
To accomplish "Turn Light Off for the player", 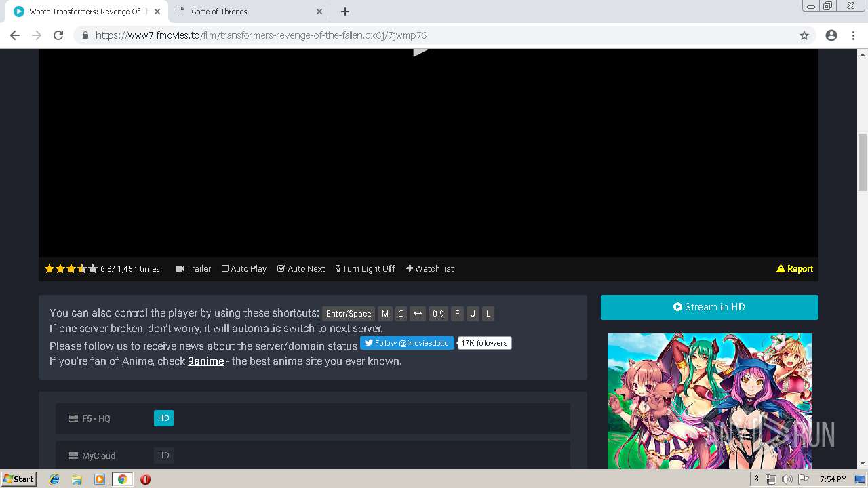I will click(x=365, y=269).
